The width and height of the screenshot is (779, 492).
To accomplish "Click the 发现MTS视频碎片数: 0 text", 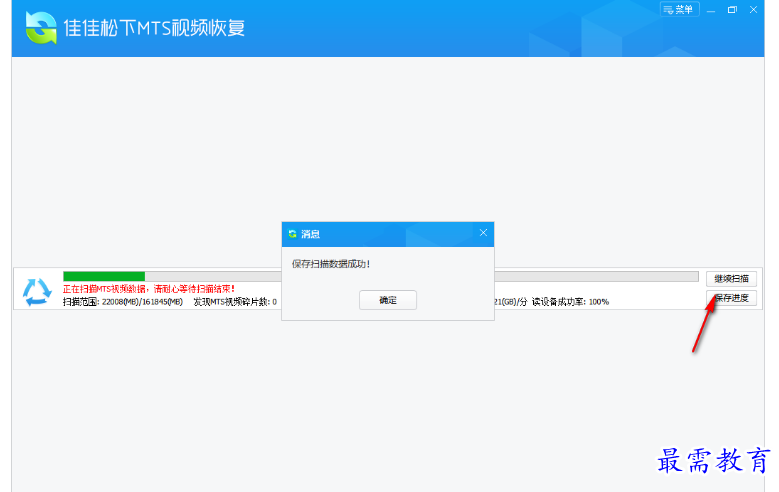I will coord(235,302).
